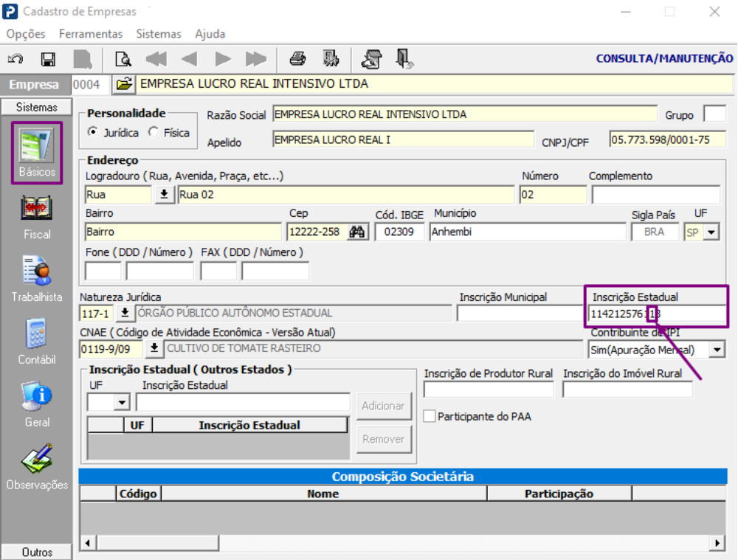The image size is (738, 560).
Task: Click the binoculars Cep search icon
Action: click(357, 232)
